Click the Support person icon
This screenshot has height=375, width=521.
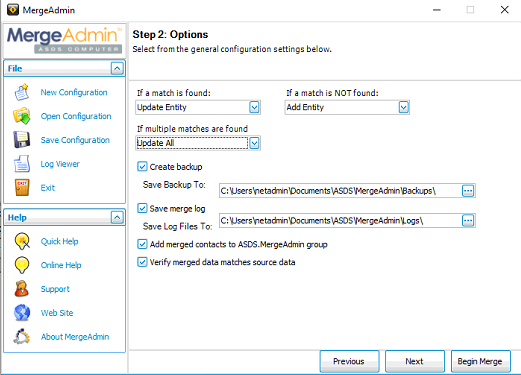click(x=22, y=289)
